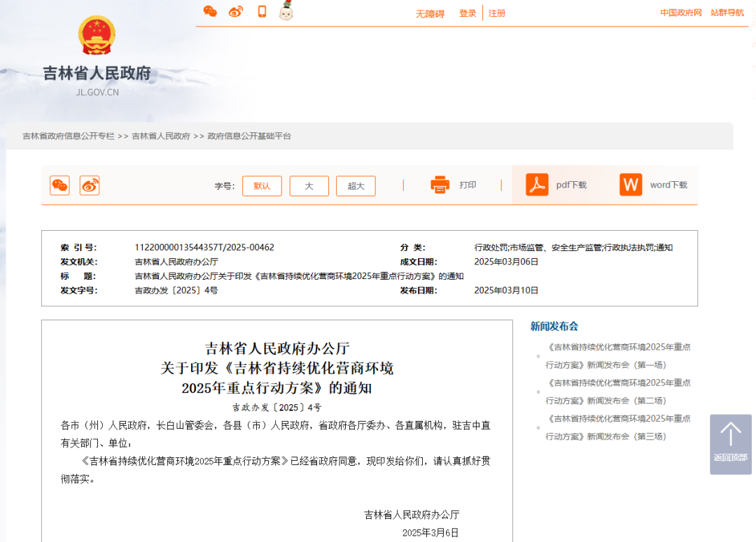Select the printer icon to print article

click(440, 185)
